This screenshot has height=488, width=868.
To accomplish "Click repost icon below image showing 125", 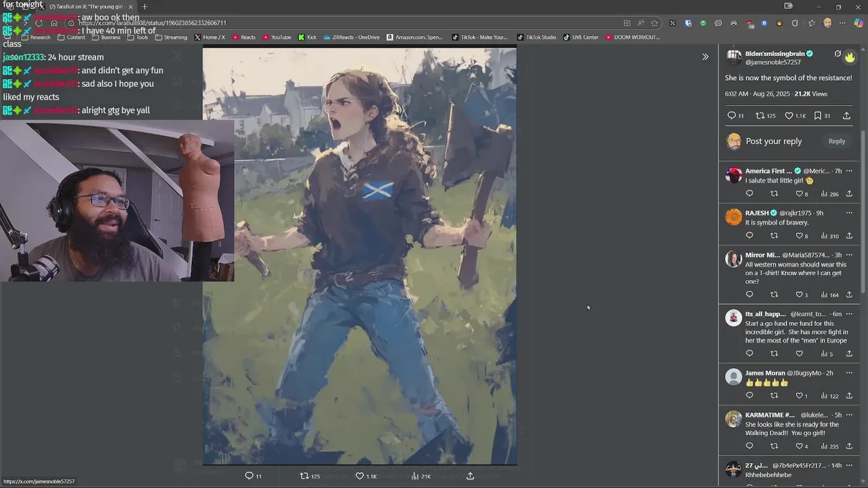I will (310, 476).
